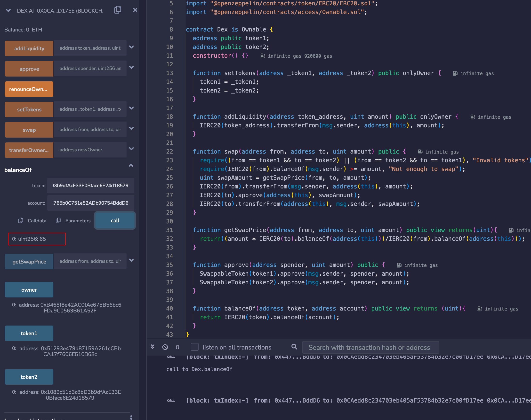Run the swap function
Viewport: 531px width, 420px height.
tap(29, 130)
